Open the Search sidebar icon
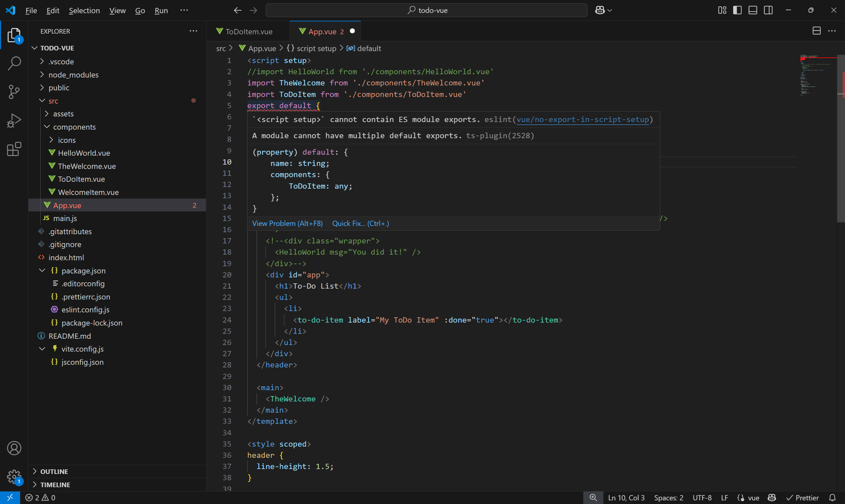The height and width of the screenshot is (504, 845). [x=14, y=63]
